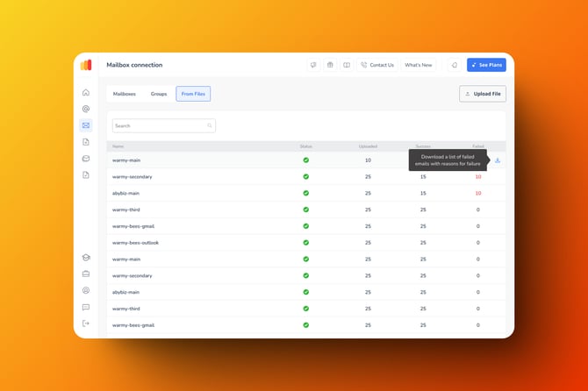The image size is (588, 391).
Task: Open the graduation cap academy icon
Action: [x=86, y=258]
